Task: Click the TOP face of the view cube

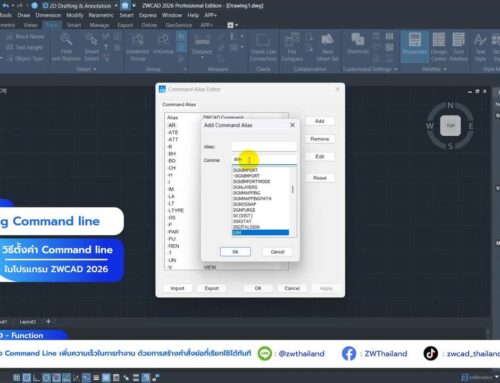Action: pyautogui.click(x=450, y=126)
